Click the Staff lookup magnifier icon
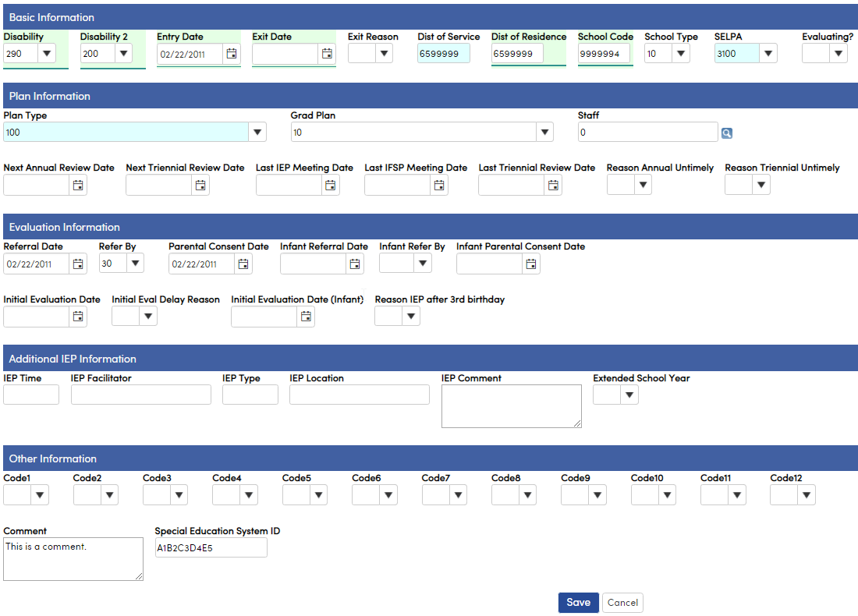Screen dimensions: 858x616 [x=726, y=132]
